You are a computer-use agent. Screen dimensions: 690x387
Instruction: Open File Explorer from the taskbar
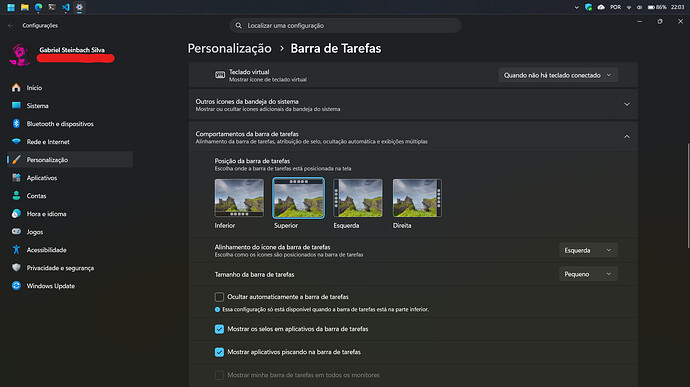(x=25, y=7)
